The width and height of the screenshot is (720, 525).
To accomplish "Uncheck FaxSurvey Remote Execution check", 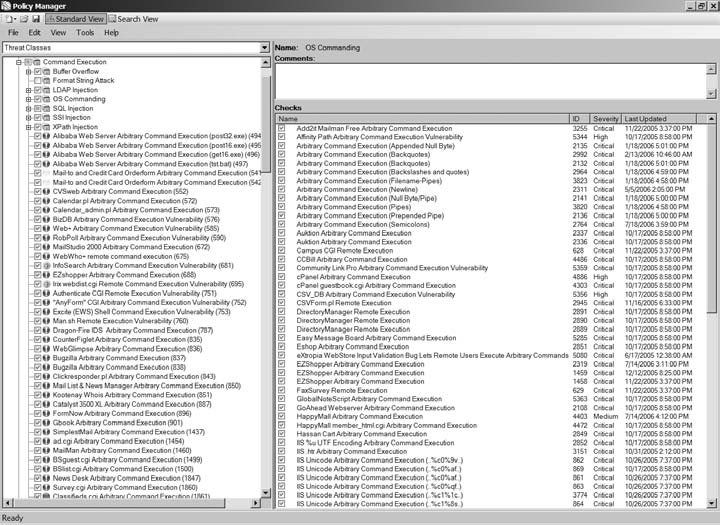I will point(281,390).
